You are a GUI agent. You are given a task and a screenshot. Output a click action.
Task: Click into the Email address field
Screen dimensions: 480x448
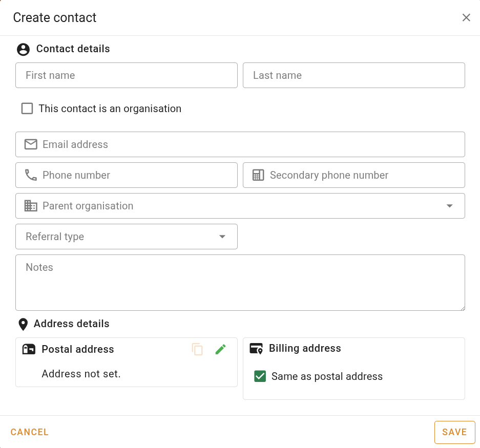240,144
